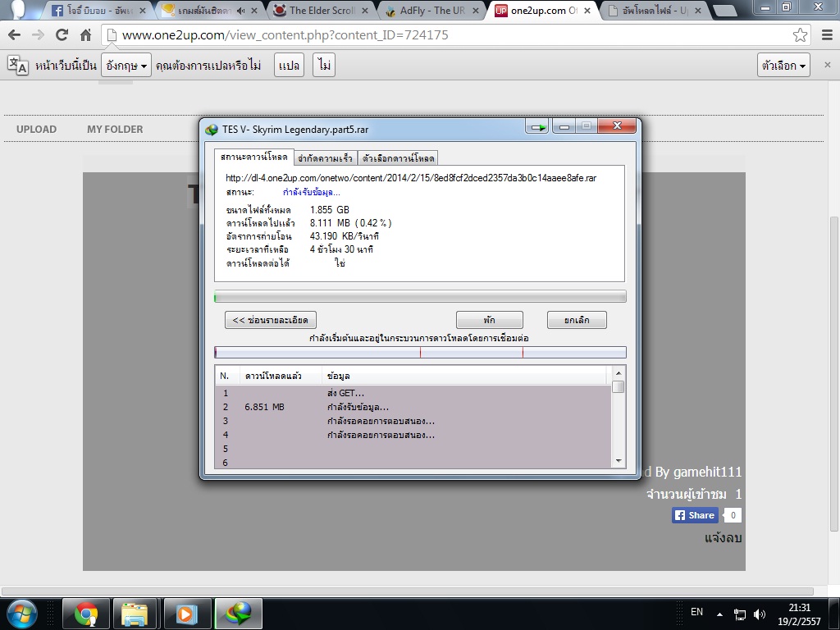Select connection row 1 ส่ง GET...
Viewport: 840px width, 630px height.
pos(413,393)
